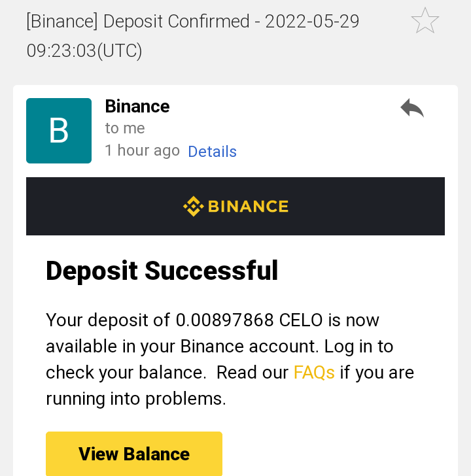This screenshot has height=476, width=471.
Task: Tap the Binance sender name
Action: [x=137, y=107]
